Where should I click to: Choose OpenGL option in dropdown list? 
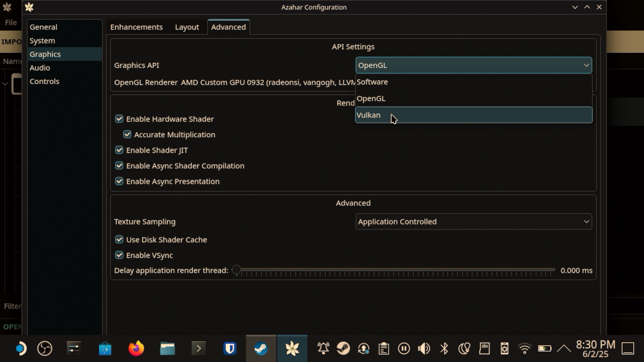point(474,99)
